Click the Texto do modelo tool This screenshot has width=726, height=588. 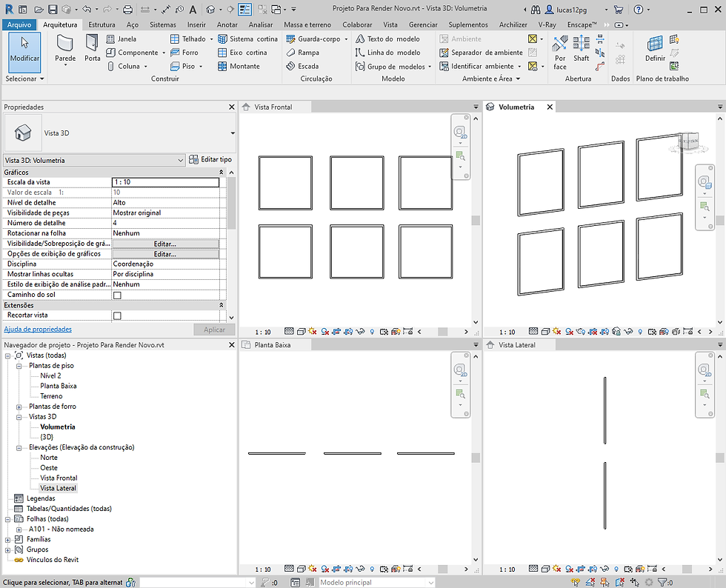387,39
